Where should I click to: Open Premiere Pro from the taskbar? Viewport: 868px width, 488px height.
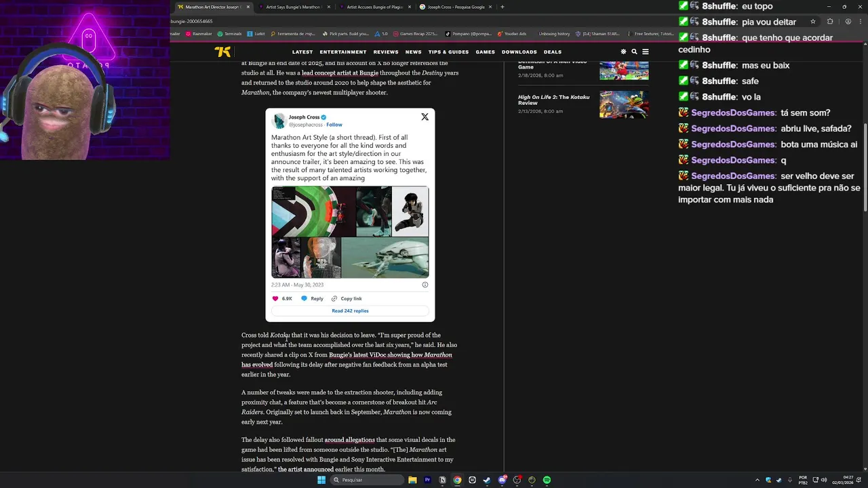(x=427, y=480)
